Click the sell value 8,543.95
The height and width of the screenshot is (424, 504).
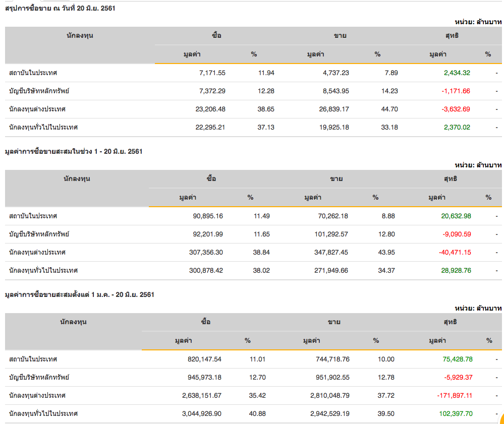click(335, 91)
